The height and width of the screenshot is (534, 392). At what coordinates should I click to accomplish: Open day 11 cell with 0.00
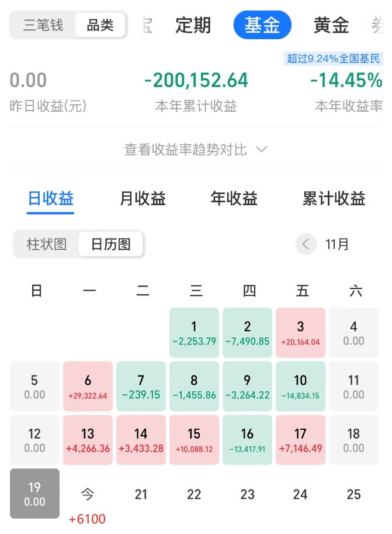pos(353,386)
